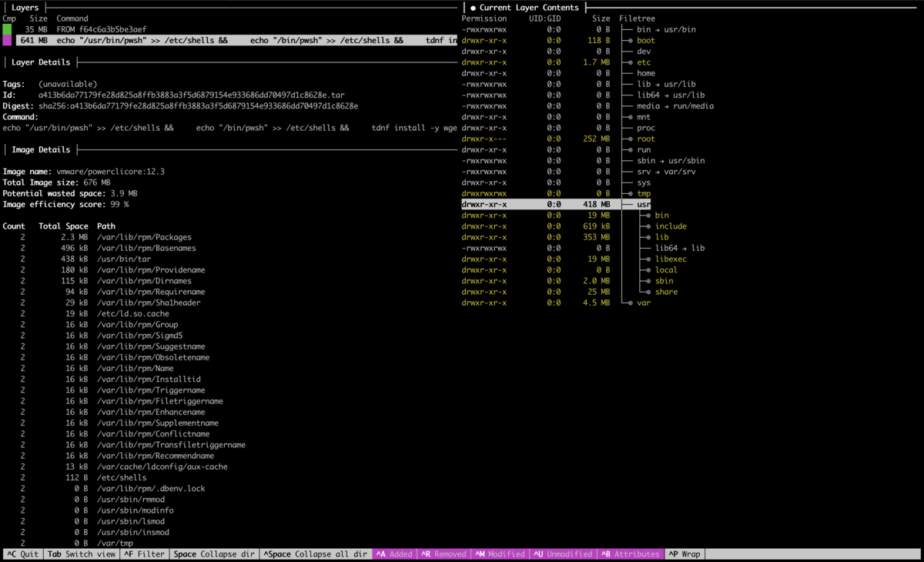Screen dimensions: 924x562
Task: Expand the etc directory in filetree
Action: [x=631, y=62]
